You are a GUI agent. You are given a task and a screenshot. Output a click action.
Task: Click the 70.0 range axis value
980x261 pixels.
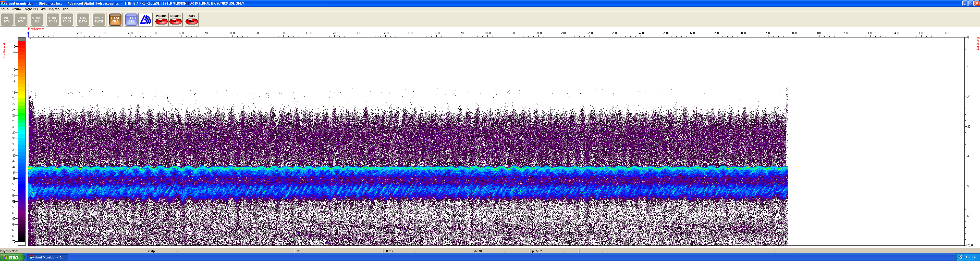[970, 245]
